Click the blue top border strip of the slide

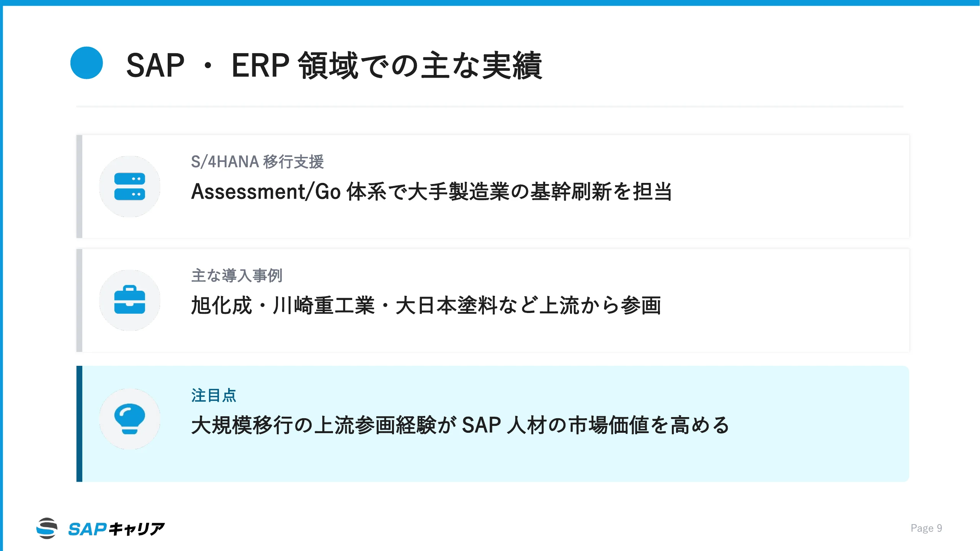tap(490, 3)
